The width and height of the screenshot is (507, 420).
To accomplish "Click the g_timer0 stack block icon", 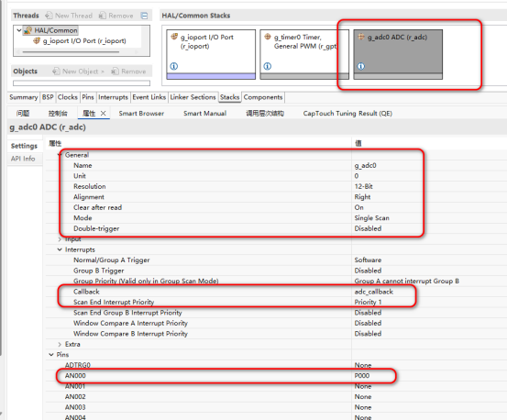I will (268, 37).
